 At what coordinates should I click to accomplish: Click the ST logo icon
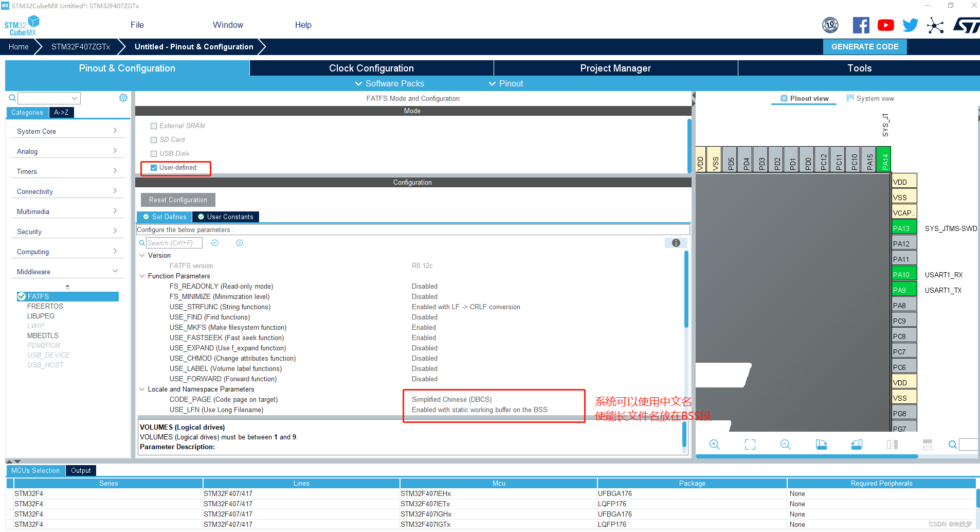pyautogui.click(x=966, y=25)
